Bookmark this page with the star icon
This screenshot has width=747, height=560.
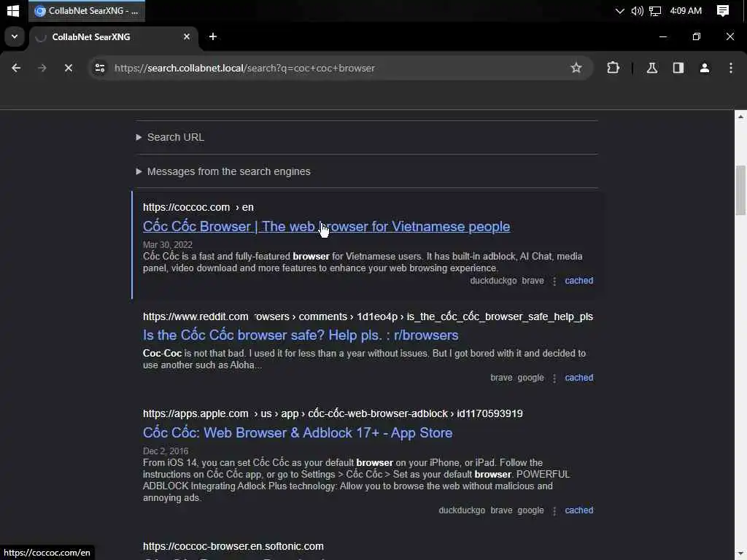click(576, 68)
